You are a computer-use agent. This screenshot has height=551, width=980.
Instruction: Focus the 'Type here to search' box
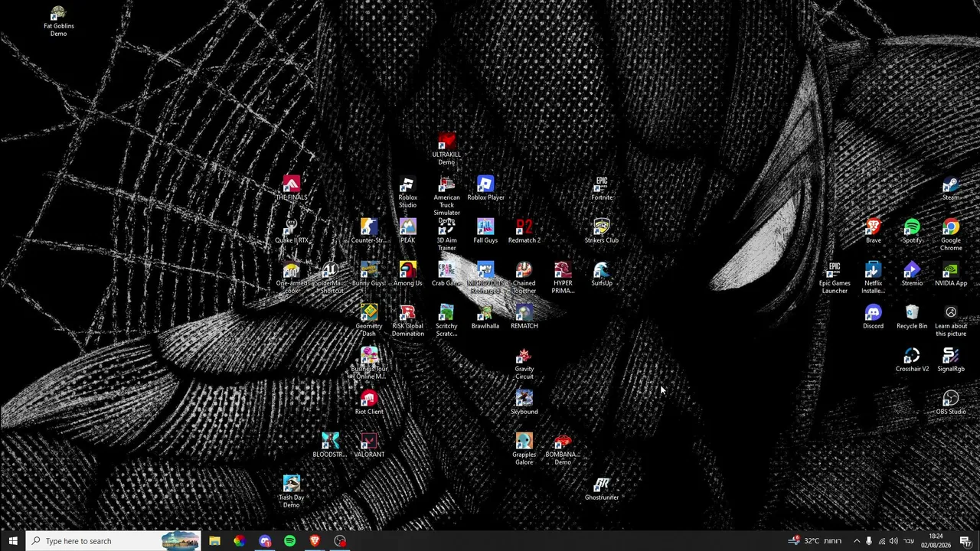113,541
